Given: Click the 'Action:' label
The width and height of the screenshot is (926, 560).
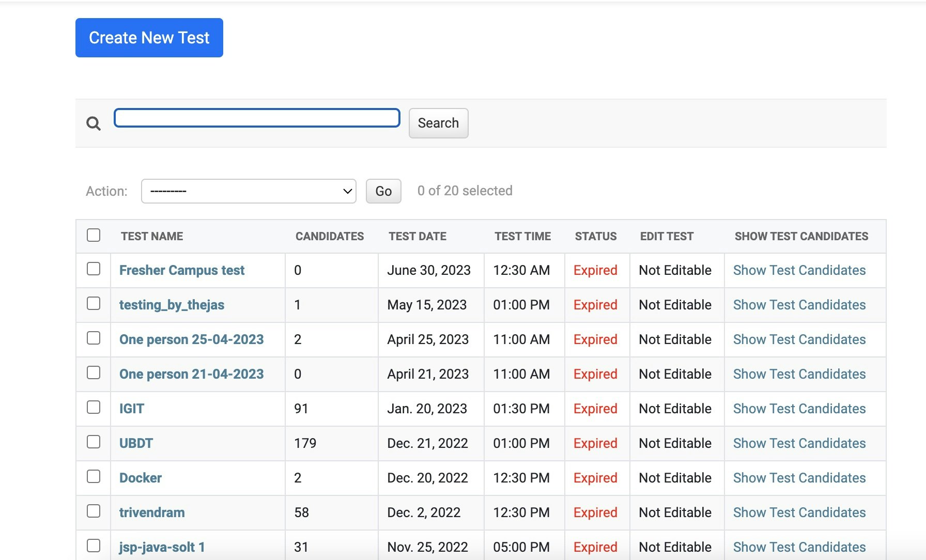Looking at the screenshot, I should pos(106,191).
